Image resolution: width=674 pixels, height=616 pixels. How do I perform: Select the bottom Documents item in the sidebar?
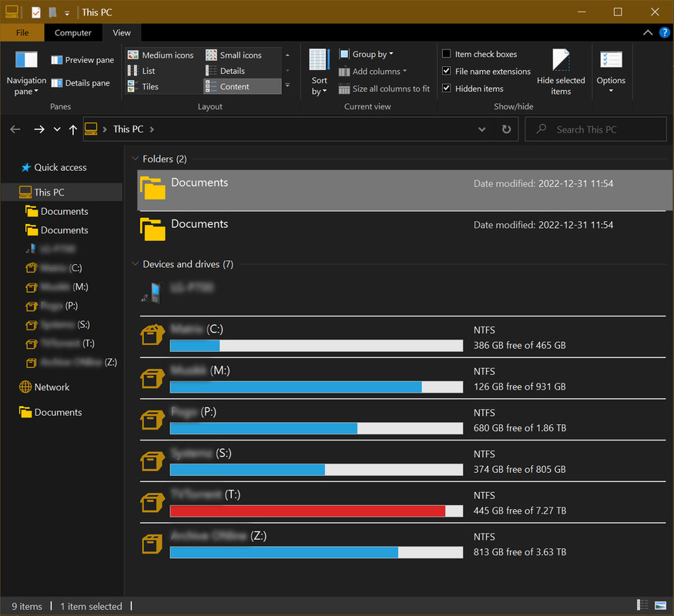[50, 413]
